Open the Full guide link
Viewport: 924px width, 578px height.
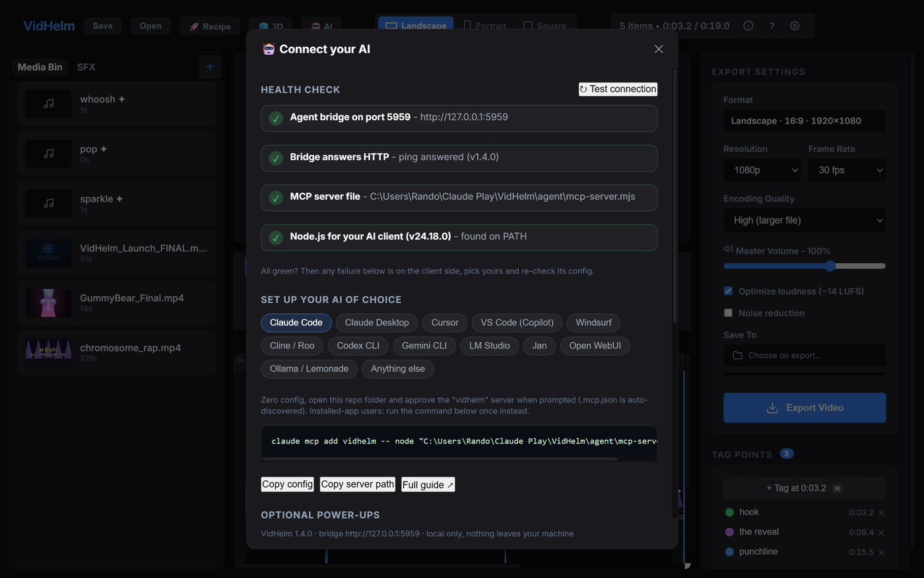428,484
